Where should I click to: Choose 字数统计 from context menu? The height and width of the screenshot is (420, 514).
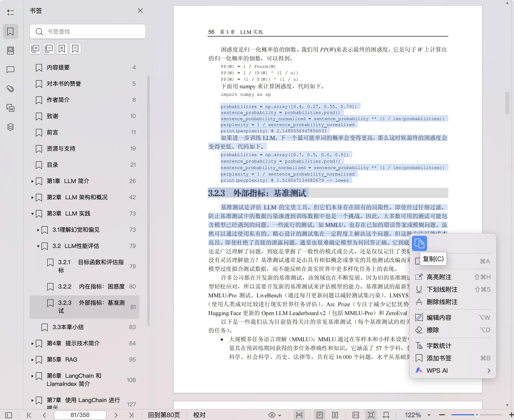pos(453,346)
